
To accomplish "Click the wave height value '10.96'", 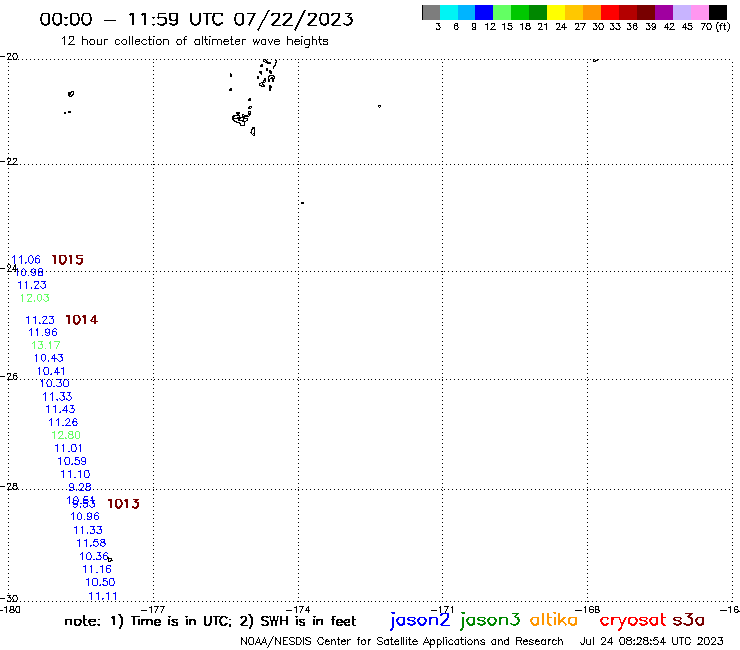I will [x=85, y=516].
